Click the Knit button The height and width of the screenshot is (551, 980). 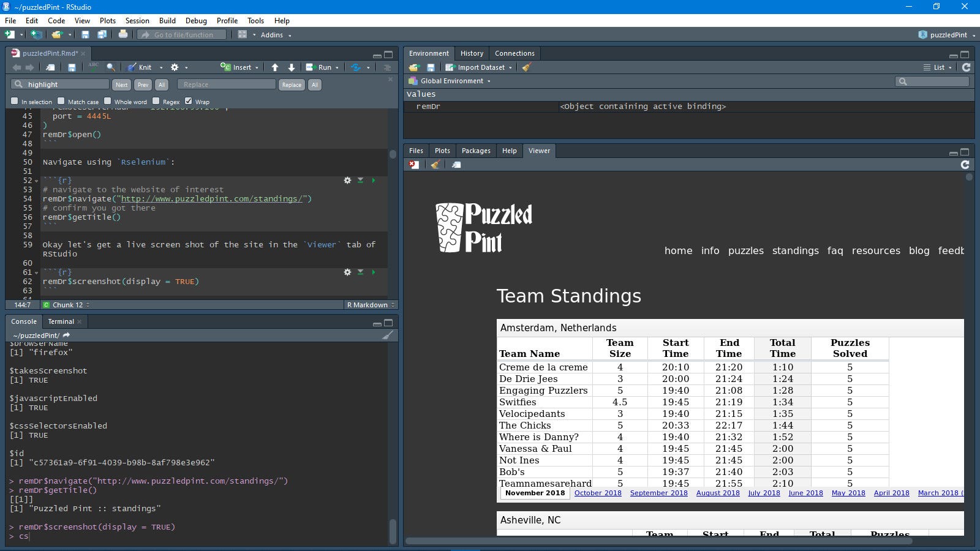point(140,67)
